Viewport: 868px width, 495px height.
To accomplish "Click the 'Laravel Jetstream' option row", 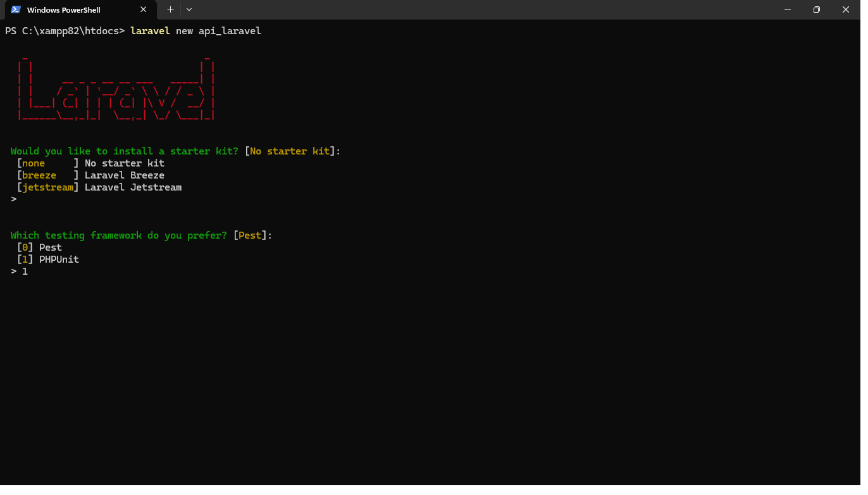I will pyautogui.click(x=99, y=187).
